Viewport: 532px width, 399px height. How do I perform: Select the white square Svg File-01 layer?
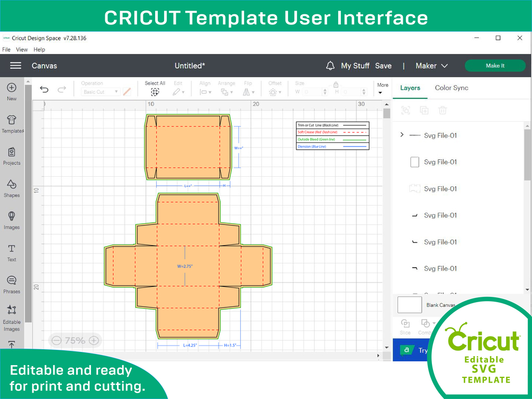coord(414,162)
